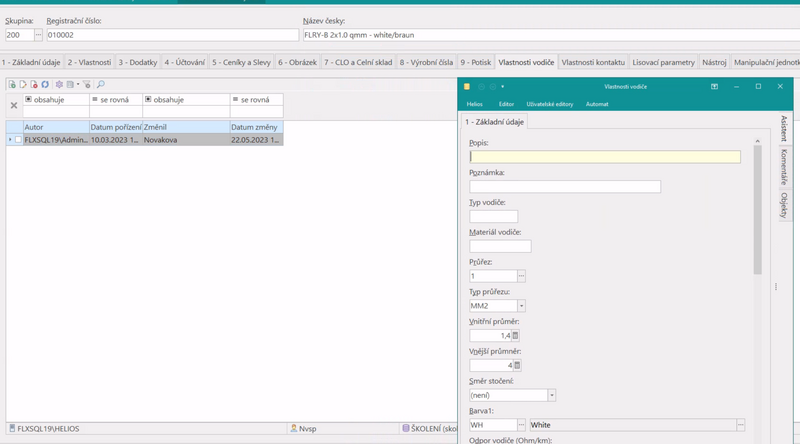The image size is (800, 444).
Task: Click the refresh icon in the list toolbar
Action: point(45,85)
